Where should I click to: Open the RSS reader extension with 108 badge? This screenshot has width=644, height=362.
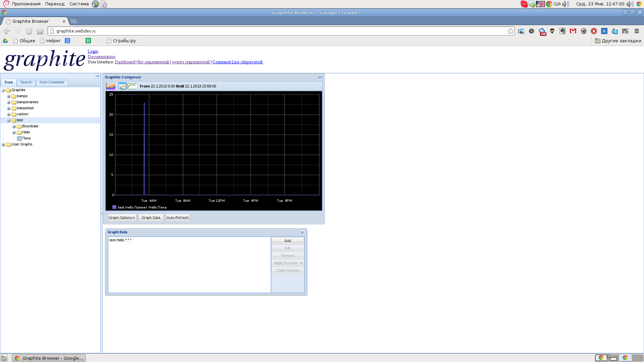[x=542, y=32]
